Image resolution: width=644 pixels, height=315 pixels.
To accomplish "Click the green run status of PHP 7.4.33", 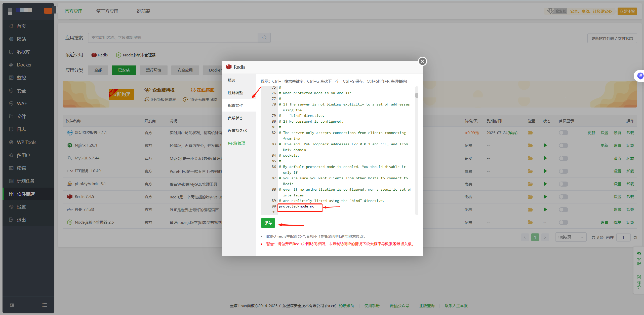I will pyautogui.click(x=545, y=209).
